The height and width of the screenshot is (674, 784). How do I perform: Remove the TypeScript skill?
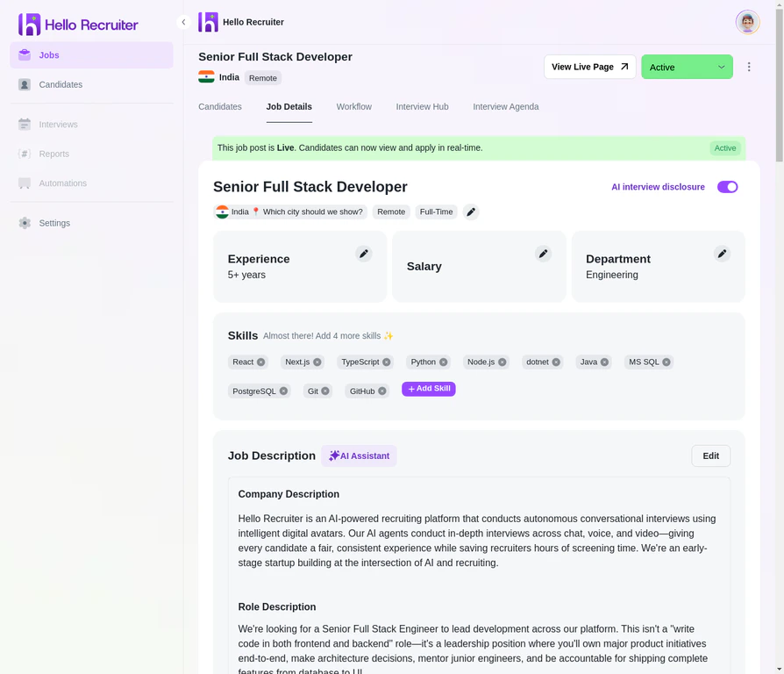tap(387, 362)
